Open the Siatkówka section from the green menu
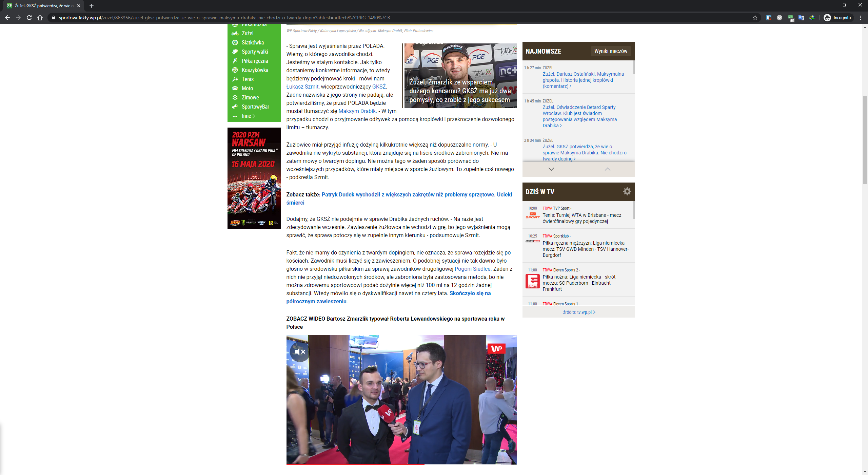This screenshot has height=475, width=868. [236, 43]
